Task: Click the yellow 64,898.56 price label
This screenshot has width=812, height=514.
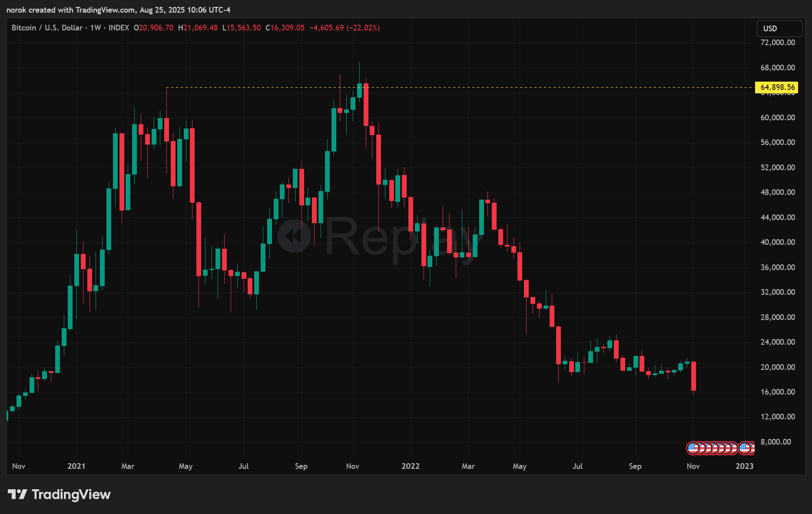Action: [777, 87]
